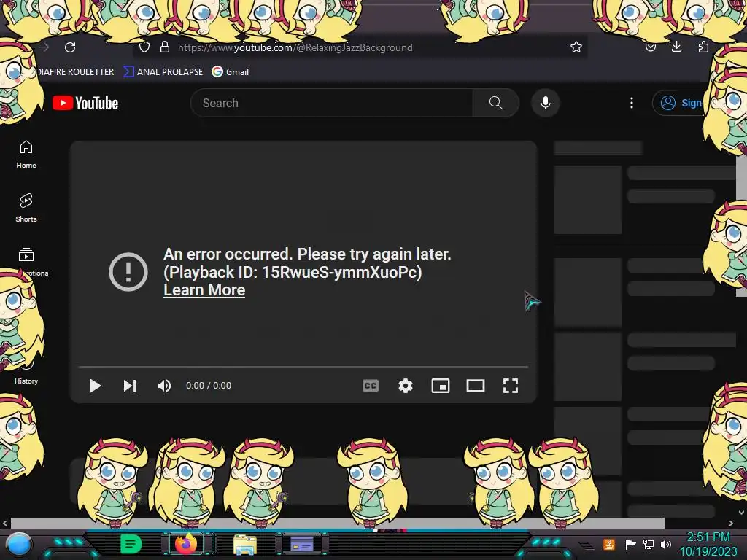
Task: Go to Home in the sidebar
Action: pos(26,155)
